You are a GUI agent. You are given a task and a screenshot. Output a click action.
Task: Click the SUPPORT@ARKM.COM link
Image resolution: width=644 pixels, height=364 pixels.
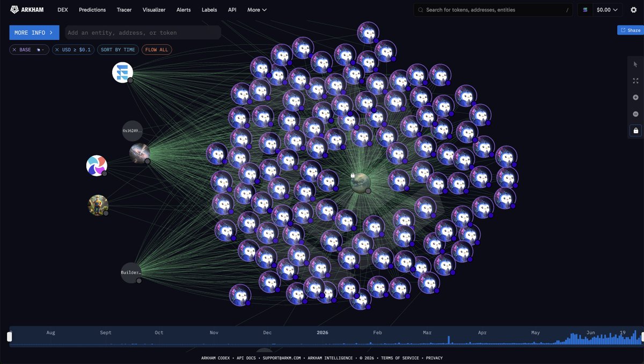(x=282, y=358)
